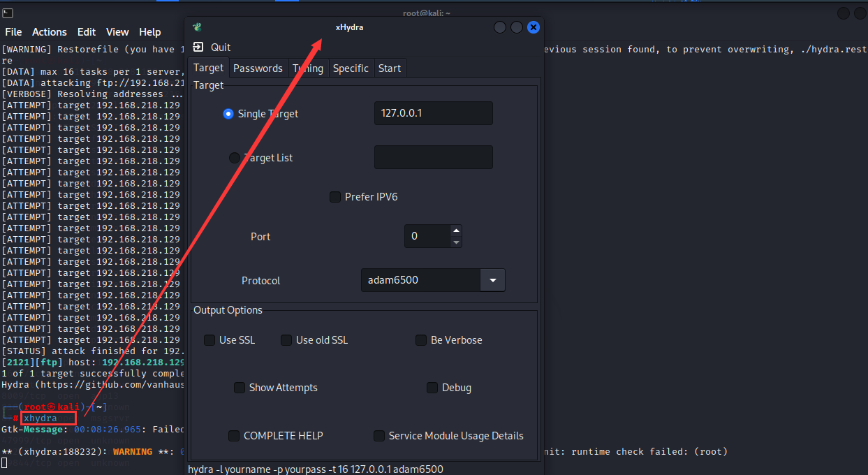Click the [STATUS] attack finished line in terminal

[x=92, y=351]
